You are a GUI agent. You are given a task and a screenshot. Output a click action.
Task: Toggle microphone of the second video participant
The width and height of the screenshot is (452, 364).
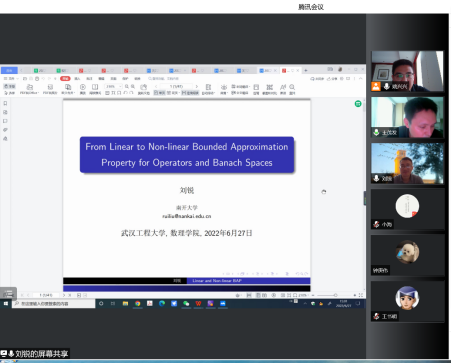click(376, 132)
